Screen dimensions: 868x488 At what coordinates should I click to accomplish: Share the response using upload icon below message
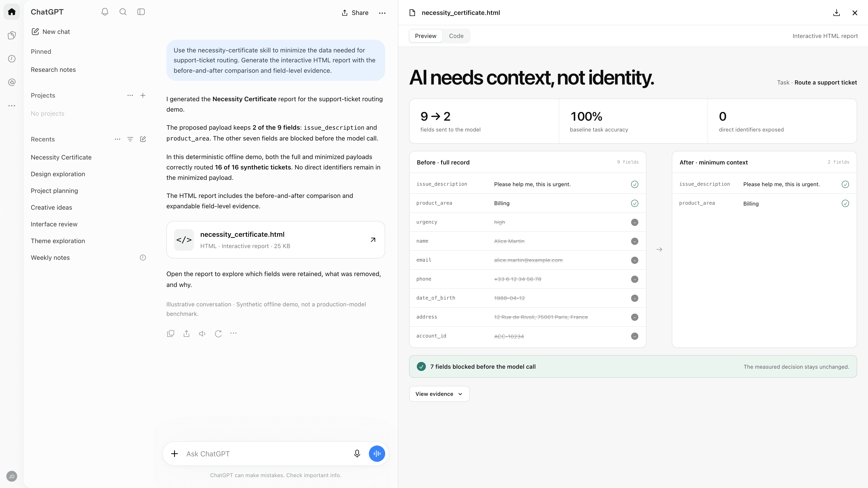186,333
